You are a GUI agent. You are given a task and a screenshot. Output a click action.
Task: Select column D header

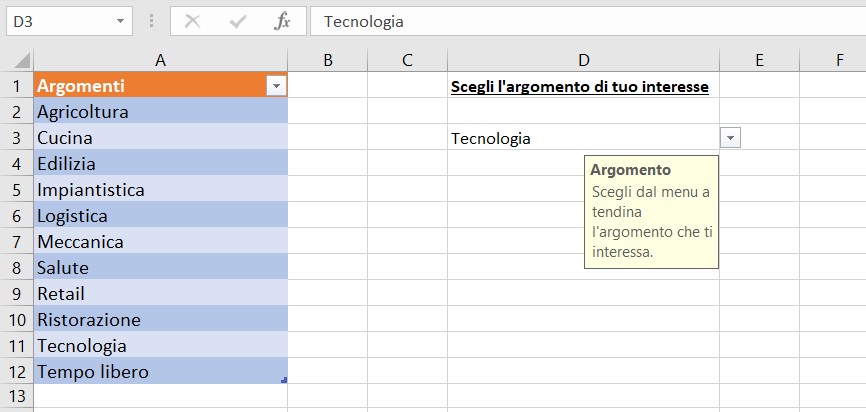[x=583, y=60]
